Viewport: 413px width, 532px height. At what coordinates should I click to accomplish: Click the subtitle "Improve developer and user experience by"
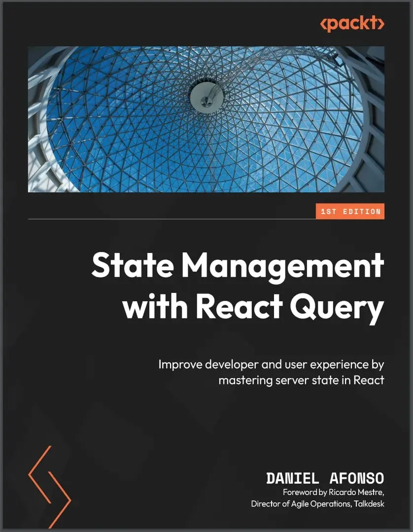[x=271, y=365]
